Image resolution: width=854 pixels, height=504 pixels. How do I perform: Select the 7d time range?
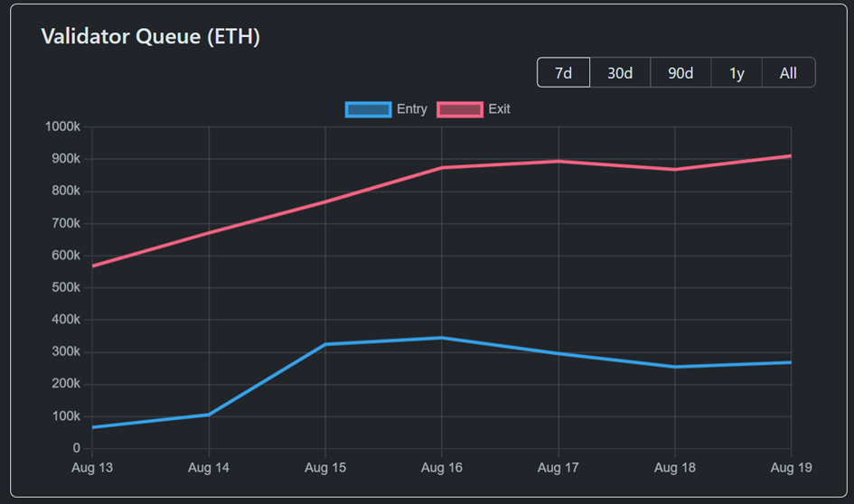(563, 73)
